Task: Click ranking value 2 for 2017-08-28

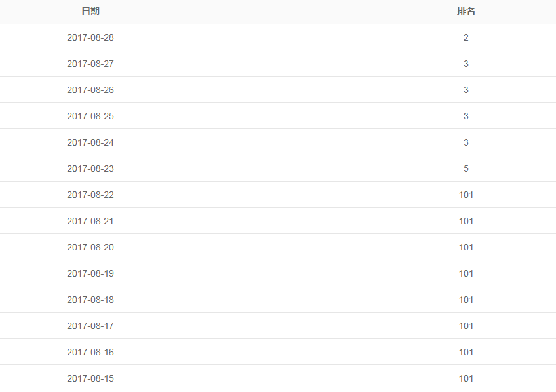Action: [x=466, y=37]
